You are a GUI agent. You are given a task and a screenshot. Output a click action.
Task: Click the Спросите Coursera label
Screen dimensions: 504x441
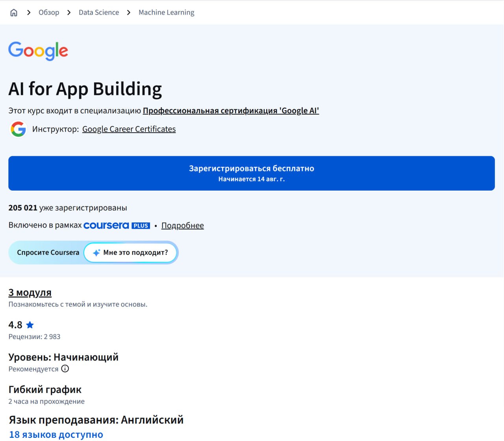(x=48, y=252)
